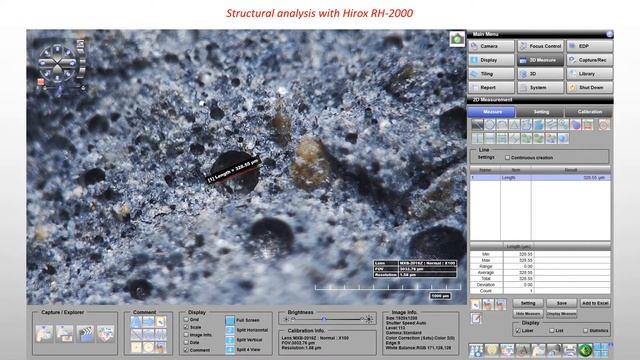Select the grid tool in second row
This screenshot has width=640, height=360.
pyautogui.click(x=502, y=138)
